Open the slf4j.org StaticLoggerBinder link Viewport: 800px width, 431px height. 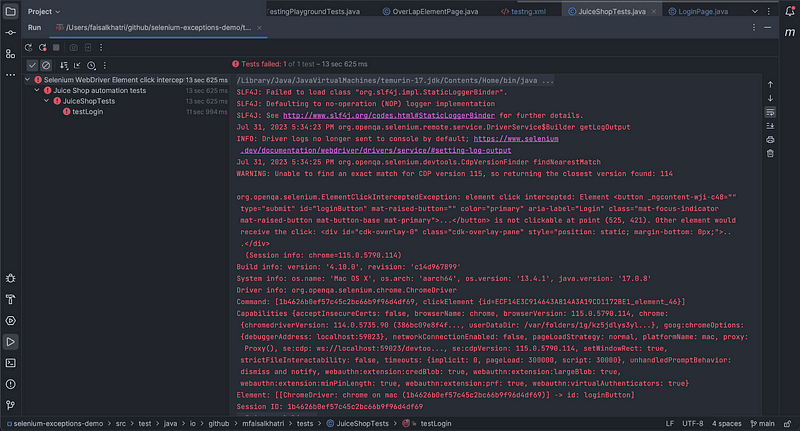(389, 116)
